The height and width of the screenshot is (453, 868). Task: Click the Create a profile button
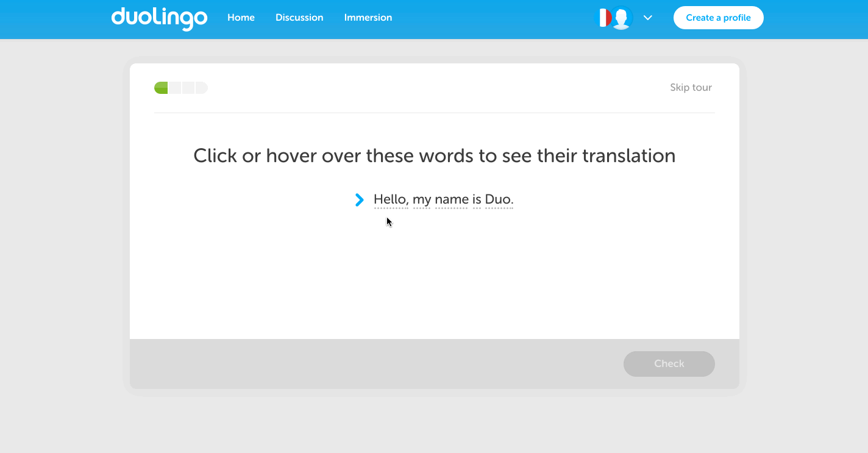click(x=718, y=18)
